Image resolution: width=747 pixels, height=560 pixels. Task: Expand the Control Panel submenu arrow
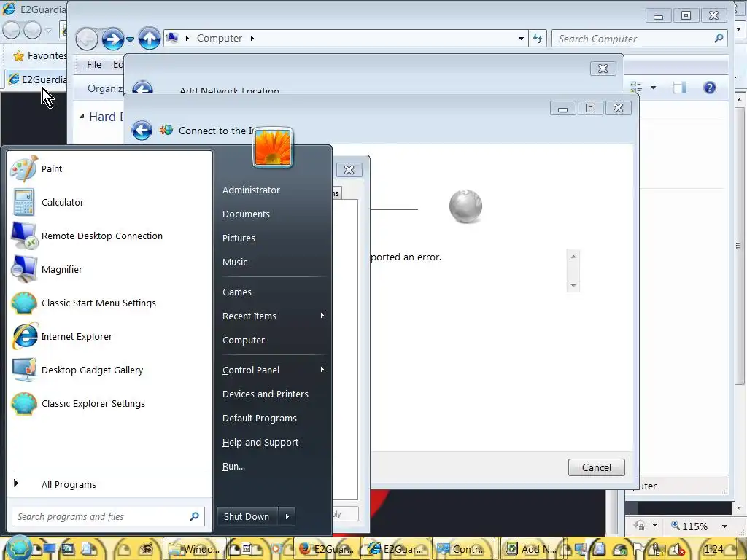(322, 369)
